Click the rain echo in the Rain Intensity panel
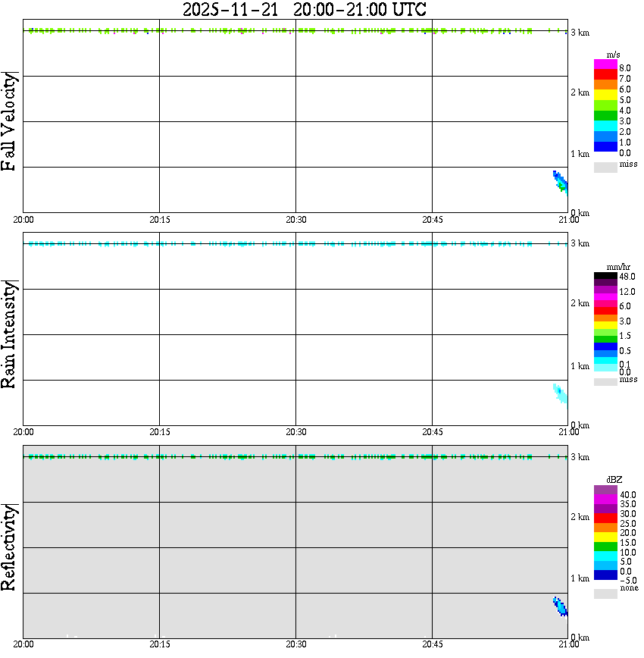 560,395
